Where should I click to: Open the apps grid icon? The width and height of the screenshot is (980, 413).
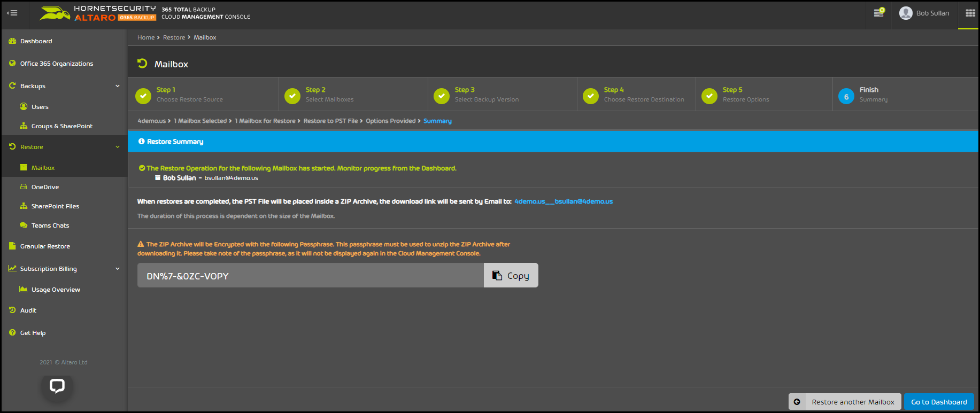click(970, 13)
